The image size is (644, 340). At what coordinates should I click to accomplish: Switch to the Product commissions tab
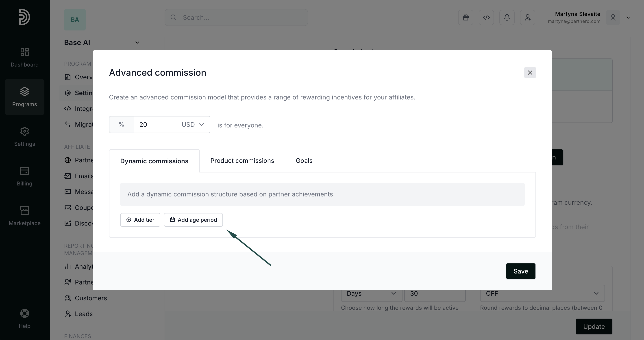point(242,161)
